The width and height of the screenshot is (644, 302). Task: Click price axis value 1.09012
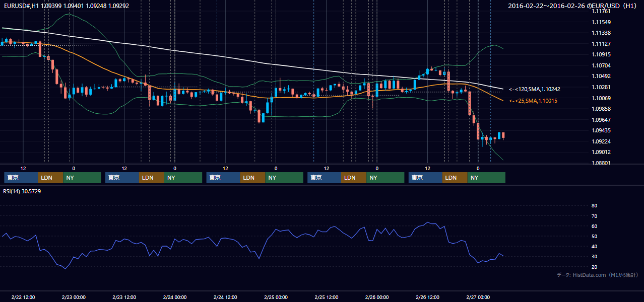click(601, 153)
